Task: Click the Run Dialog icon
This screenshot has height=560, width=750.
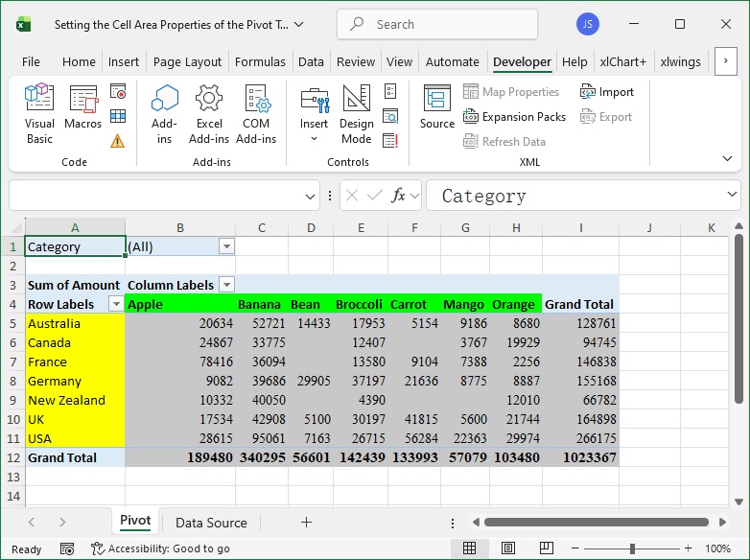Action: point(390,141)
